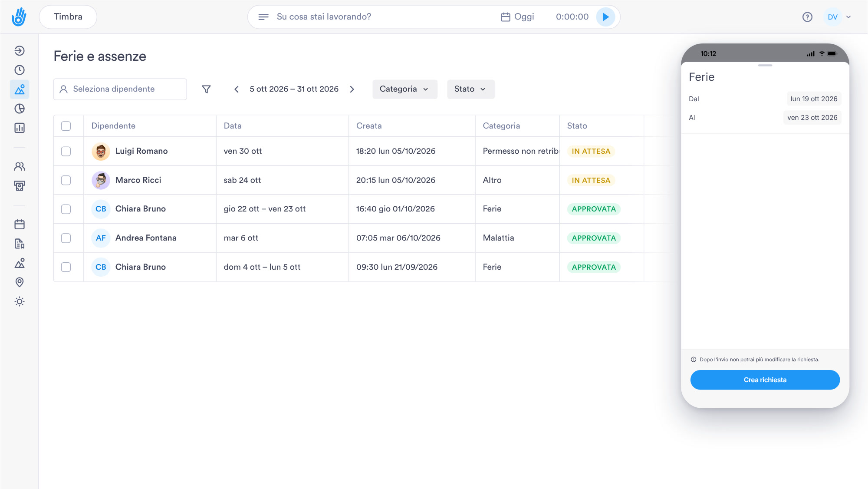Start the timer with play button
Screen dimensions: 868x489
605,17
